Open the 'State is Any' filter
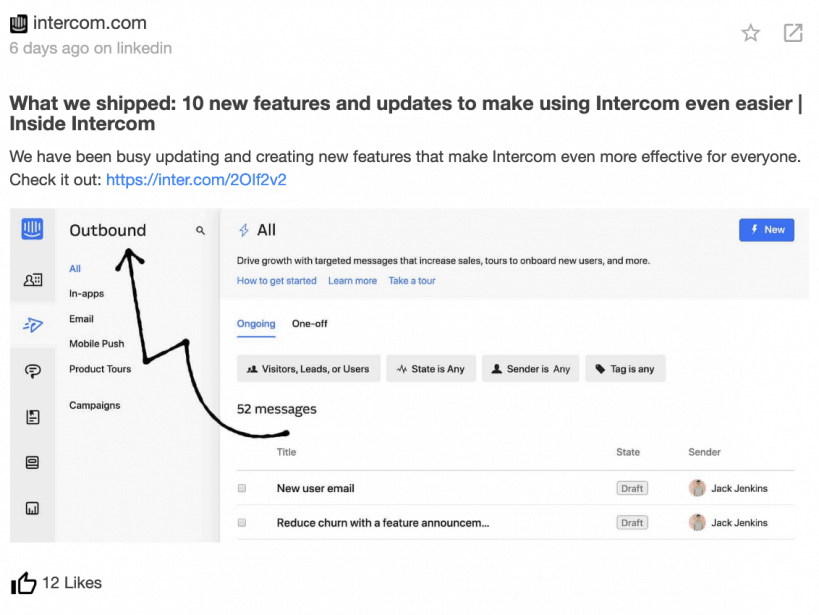This screenshot has height=615, width=819. 431,369
